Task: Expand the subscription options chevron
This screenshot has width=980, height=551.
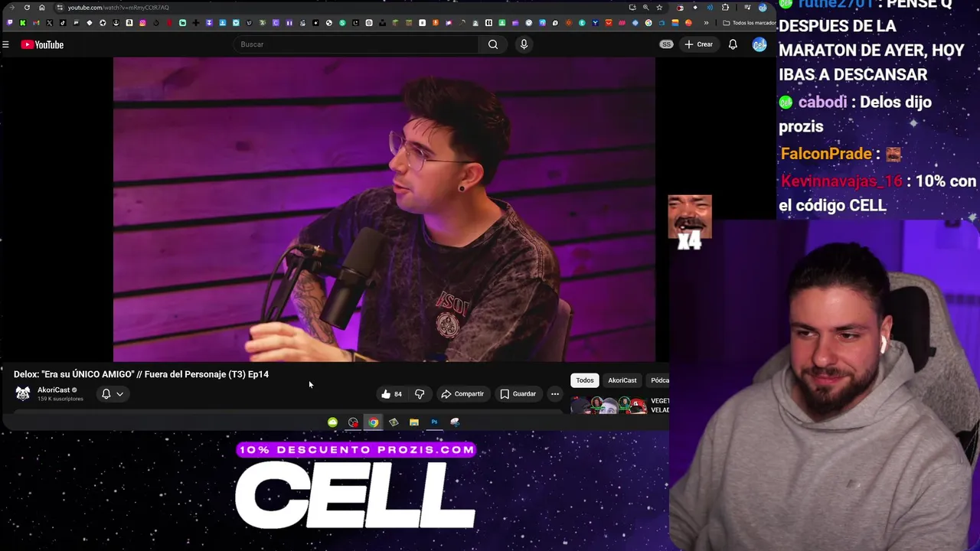Action: tap(119, 394)
